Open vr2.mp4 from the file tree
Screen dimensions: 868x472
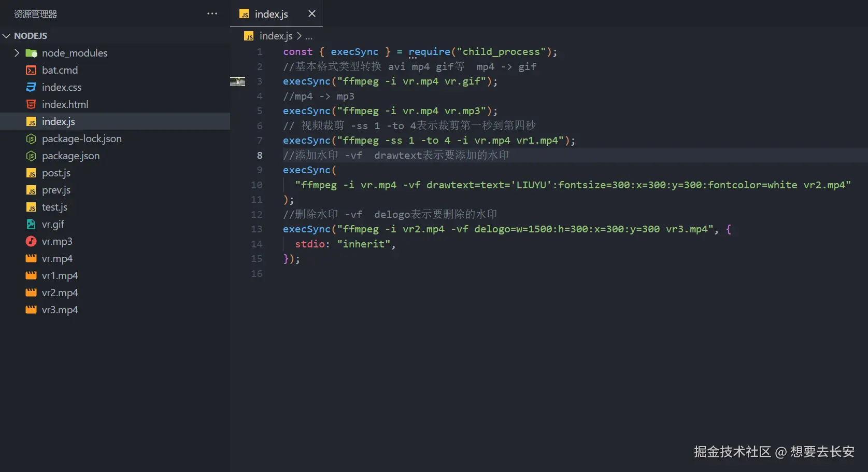(x=60, y=293)
